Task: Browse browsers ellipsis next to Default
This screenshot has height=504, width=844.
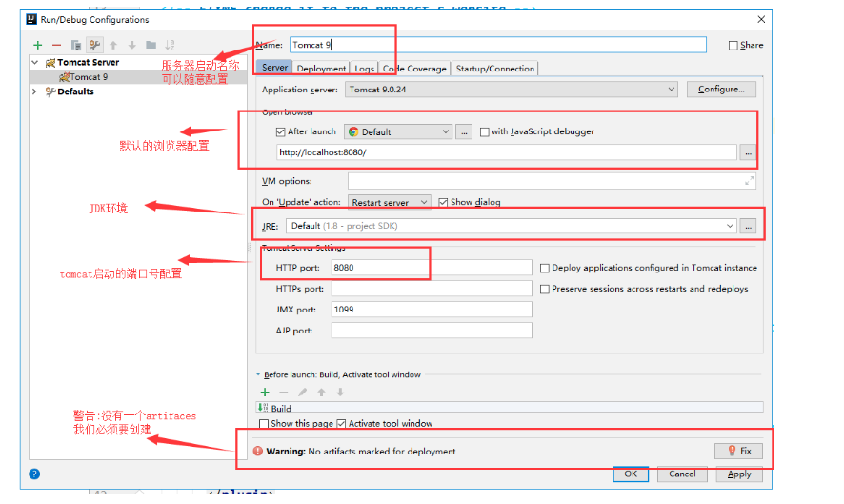Action: click(x=464, y=131)
